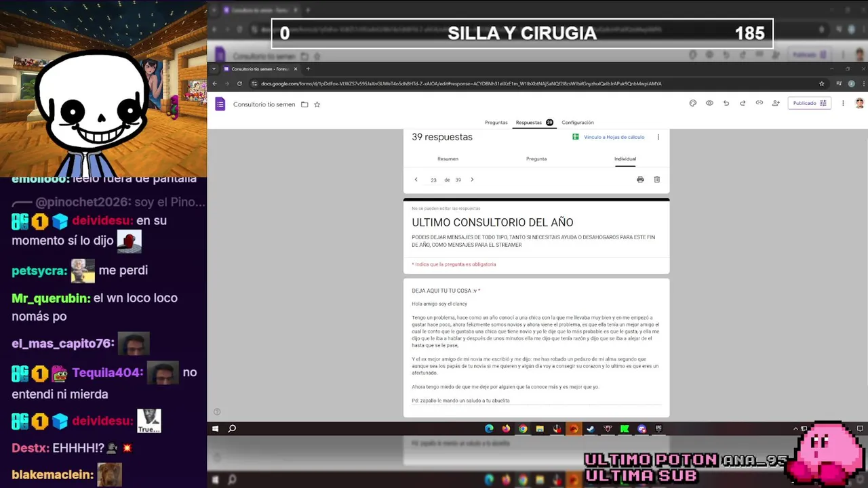
Task: Delete the current response with trash icon
Action: 656,180
